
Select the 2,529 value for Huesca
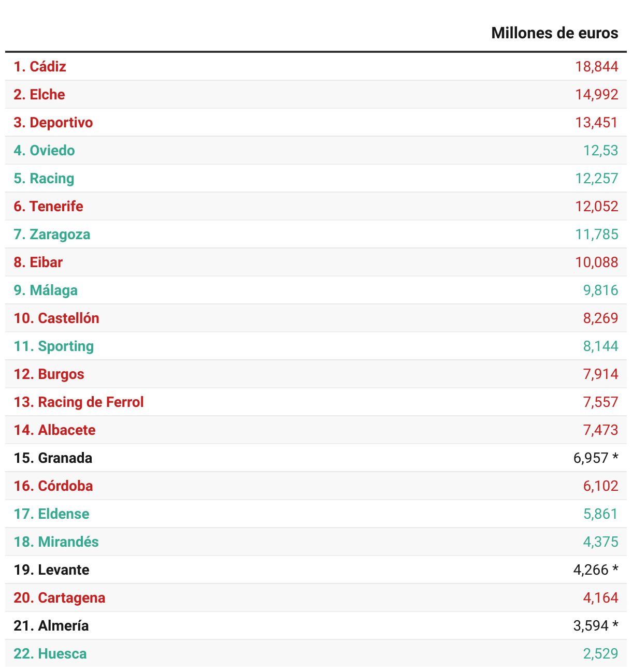click(600, 653)
